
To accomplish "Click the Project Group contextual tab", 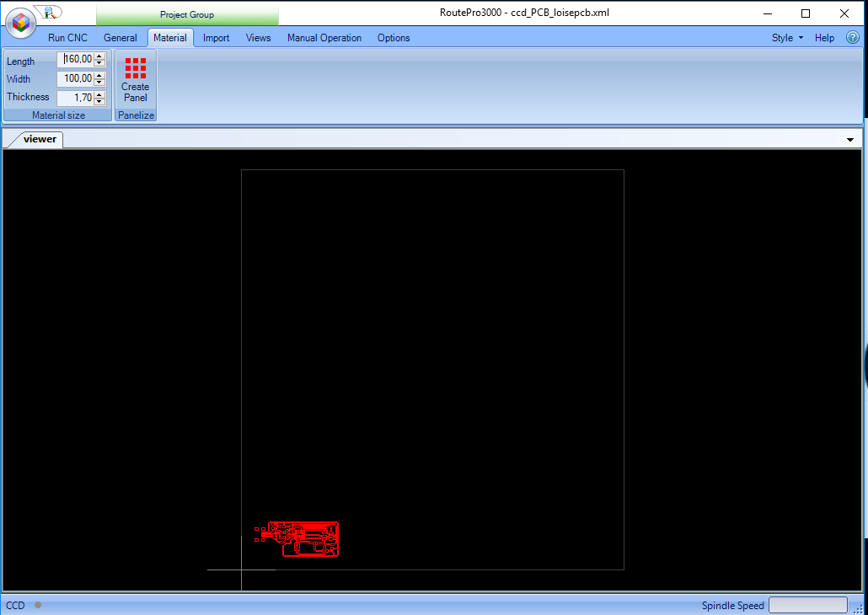I will [187, 15].
